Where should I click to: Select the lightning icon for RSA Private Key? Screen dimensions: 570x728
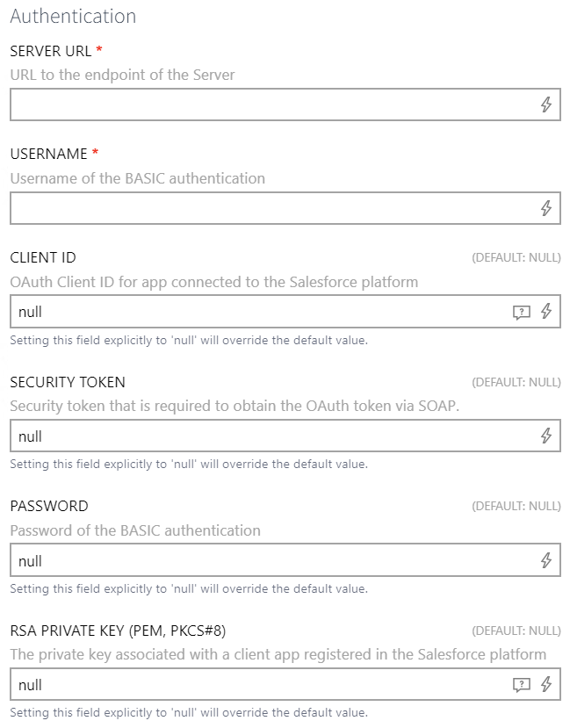(546, 683)
